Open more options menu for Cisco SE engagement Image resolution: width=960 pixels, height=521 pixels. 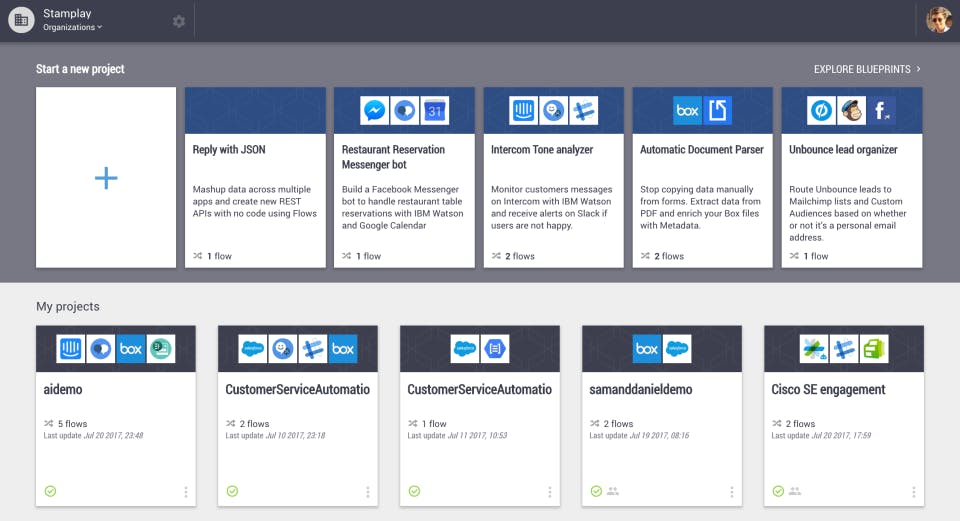(x=913, y=492)
